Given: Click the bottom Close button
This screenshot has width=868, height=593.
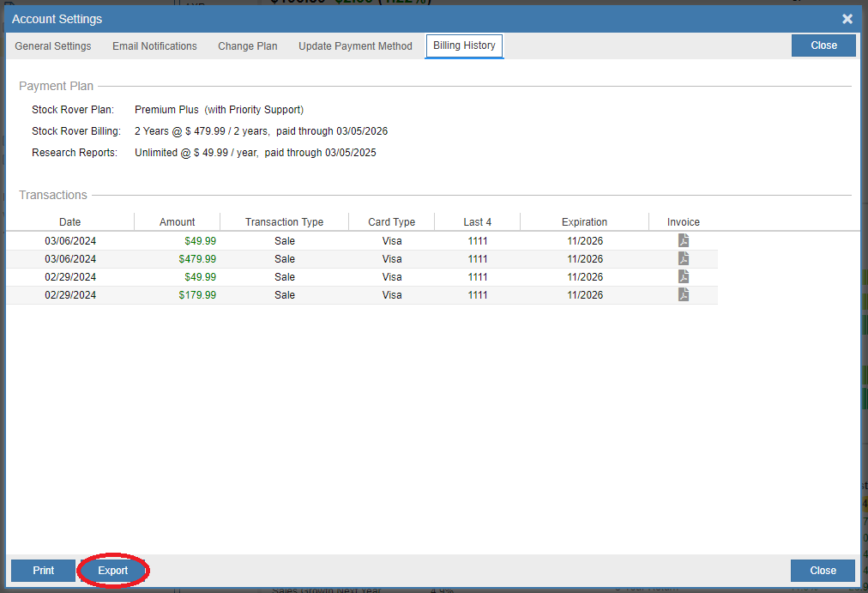Looking at the screenshot, I should (x=822, y=570).
